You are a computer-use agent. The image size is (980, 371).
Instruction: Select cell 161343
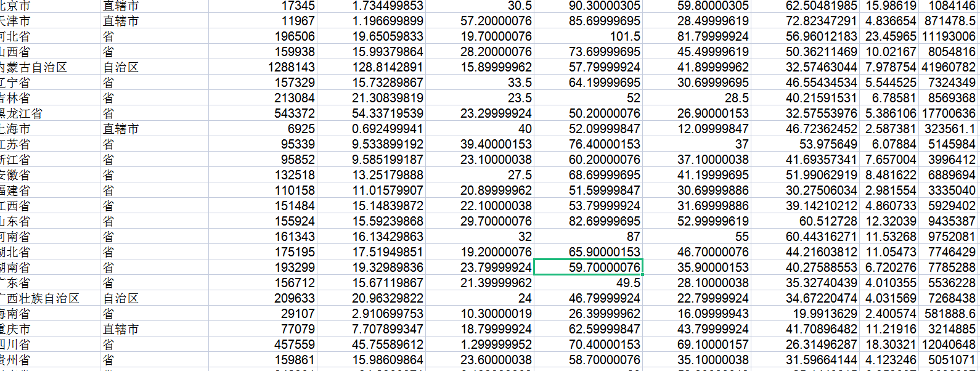coord(263,237)
